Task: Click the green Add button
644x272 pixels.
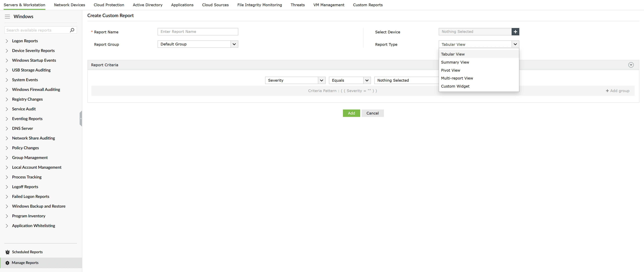Action: [351, 113]
